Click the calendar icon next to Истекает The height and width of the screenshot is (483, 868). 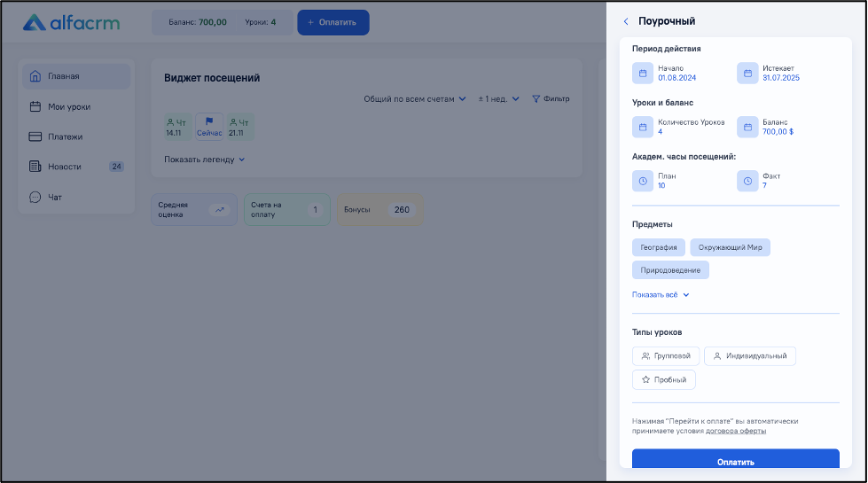[747, 73]
